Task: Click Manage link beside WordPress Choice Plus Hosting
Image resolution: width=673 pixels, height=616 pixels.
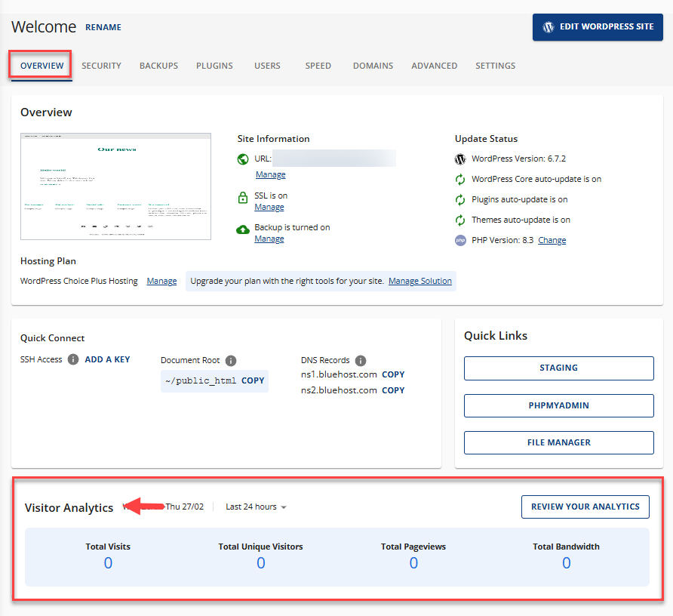Action: point(161,281)
